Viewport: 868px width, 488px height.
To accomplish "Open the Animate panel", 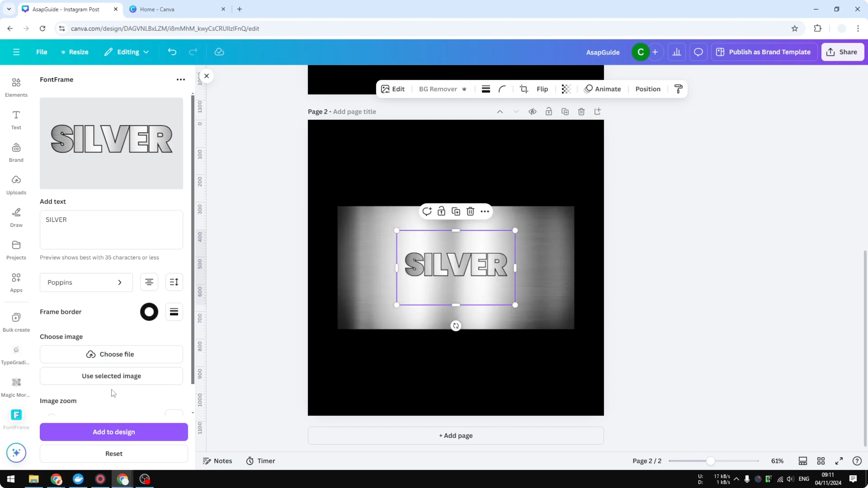I will click(602, 89).
